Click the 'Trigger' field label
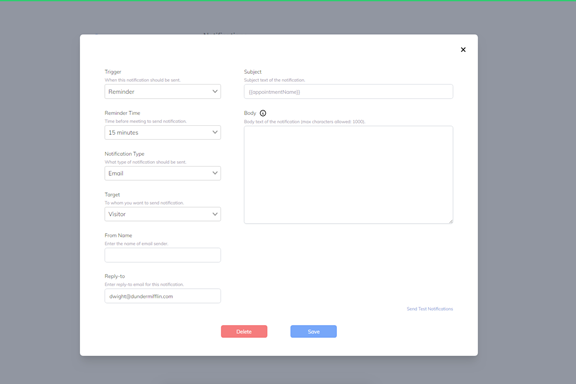The width and height of the screenshot is (576, 384). [113, 72]
